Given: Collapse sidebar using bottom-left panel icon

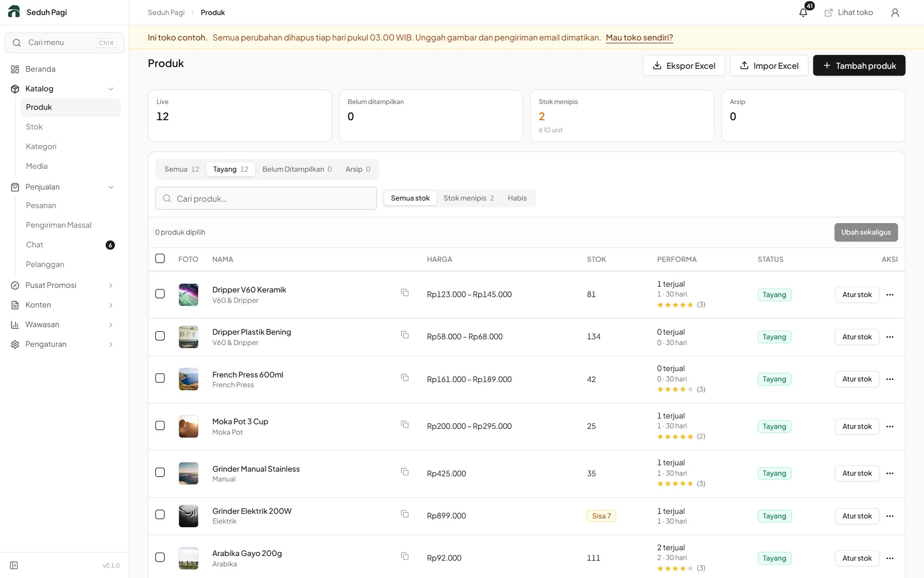Looking at the screenshot, I should click(x=14, y=565).
